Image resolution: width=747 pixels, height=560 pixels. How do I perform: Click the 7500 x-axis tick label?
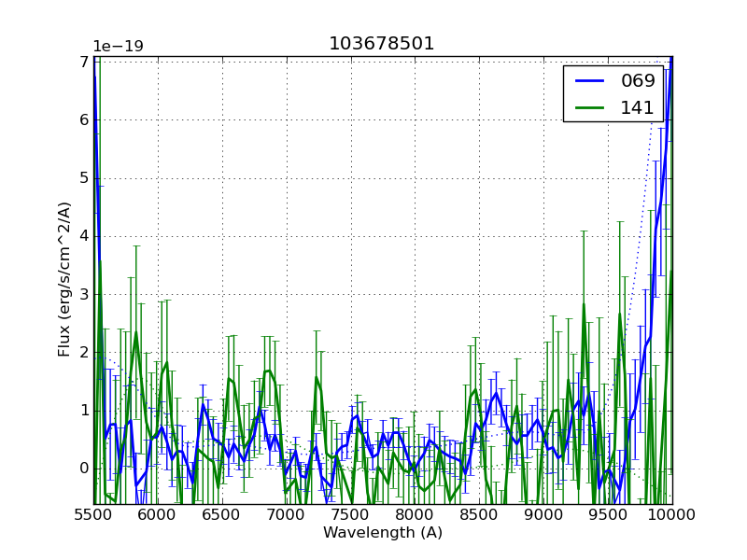coord(351,515)
